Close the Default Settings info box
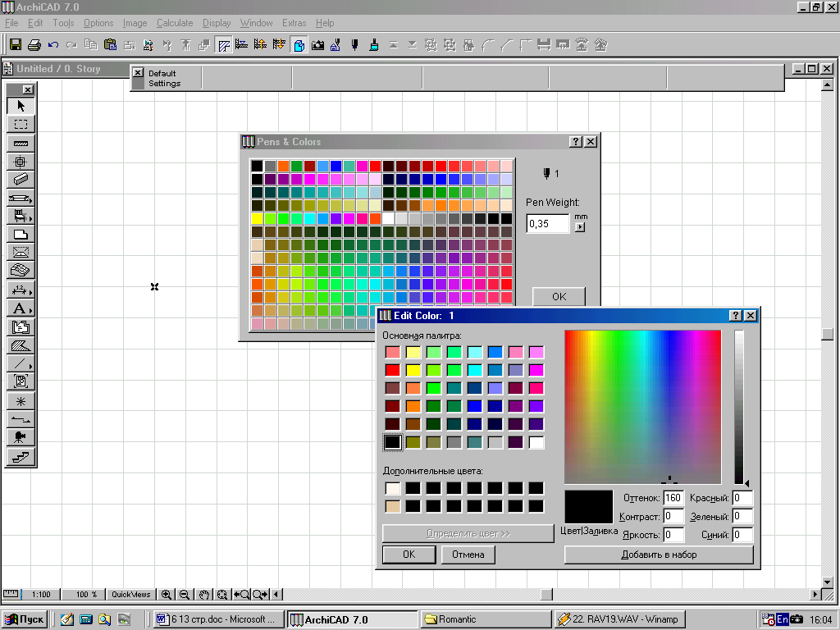Screen dimensions: 840x630 pyautogui.click(x=138, y=72)
